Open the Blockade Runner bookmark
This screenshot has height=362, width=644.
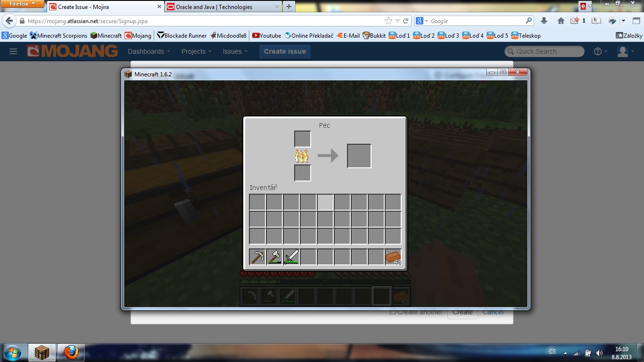tap(182, 35)
